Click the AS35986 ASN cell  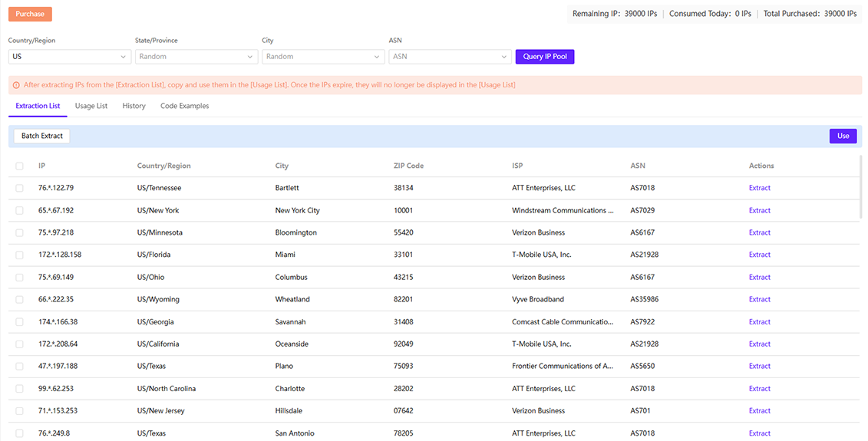(645, 299)
